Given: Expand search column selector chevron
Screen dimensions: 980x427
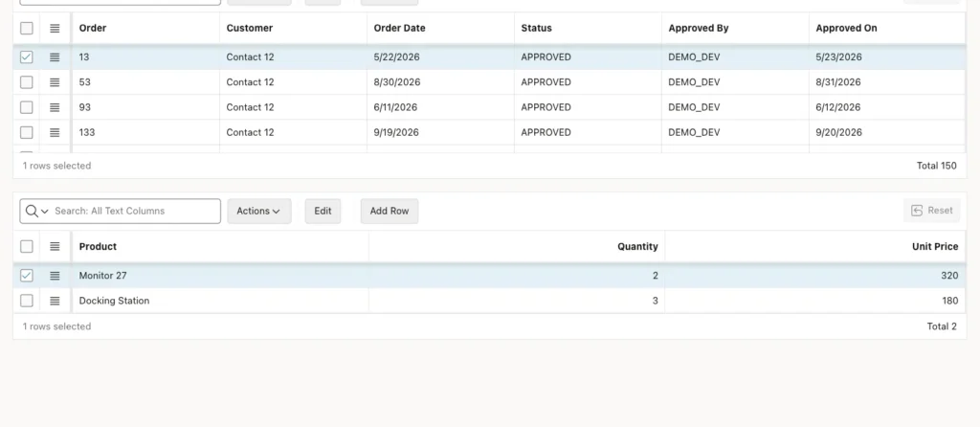Looking at the screenshot, I should (x=45, y=212).
